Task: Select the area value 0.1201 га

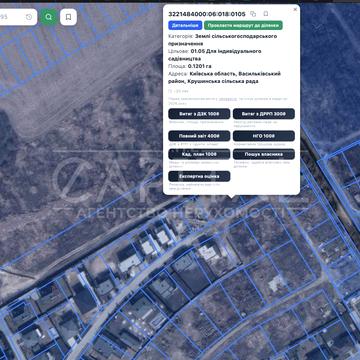Action: point(200,66)
